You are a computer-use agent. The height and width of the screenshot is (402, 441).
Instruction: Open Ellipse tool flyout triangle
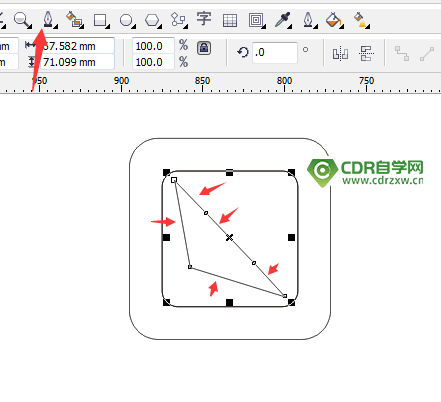(134, 26)
